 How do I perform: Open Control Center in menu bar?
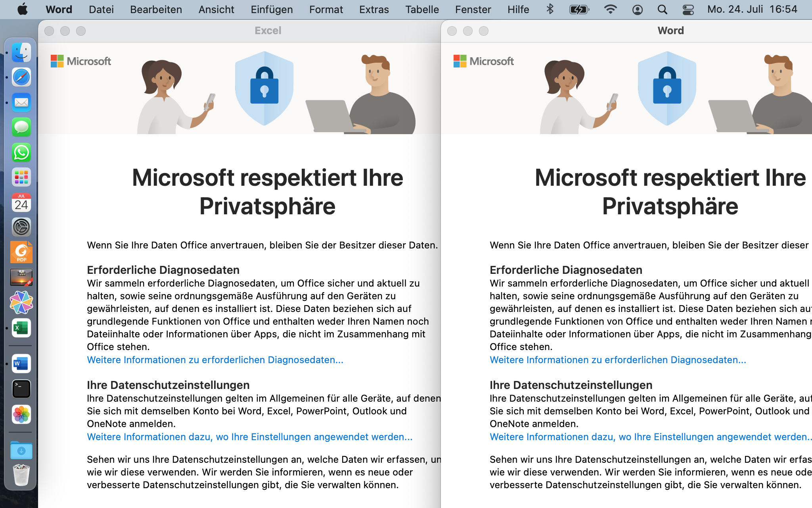688,10
